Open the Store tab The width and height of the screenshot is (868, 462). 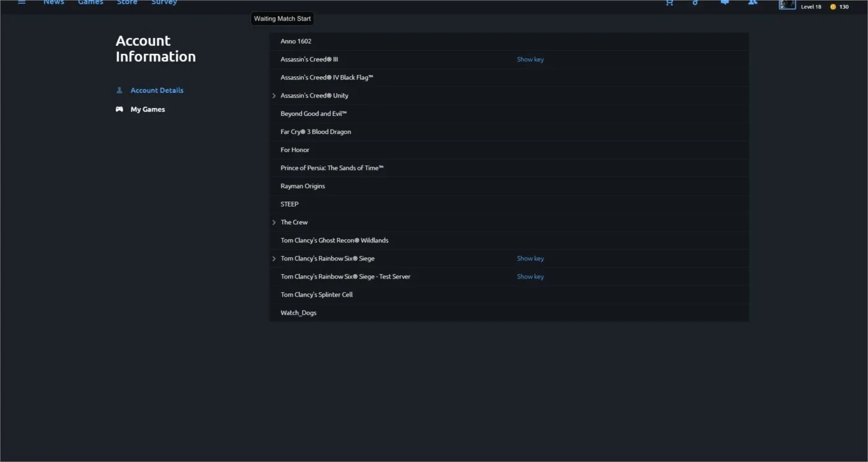coord(127,2)
